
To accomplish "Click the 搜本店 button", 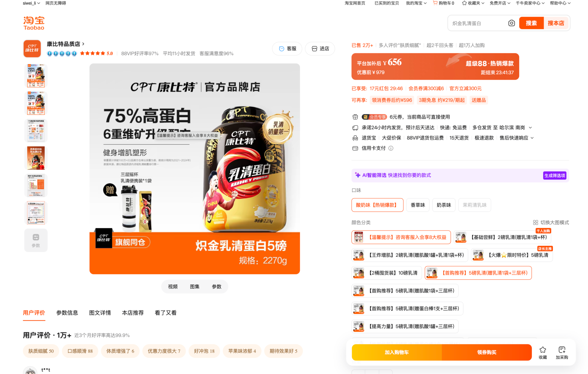I will pos(556,23).
